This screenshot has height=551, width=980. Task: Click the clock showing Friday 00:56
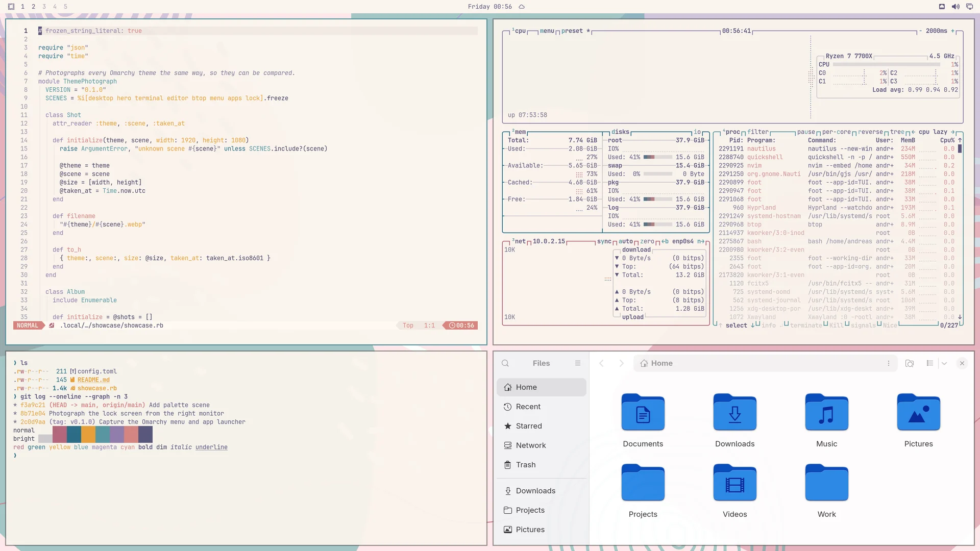pyautogui.click(x=489, y=7)
